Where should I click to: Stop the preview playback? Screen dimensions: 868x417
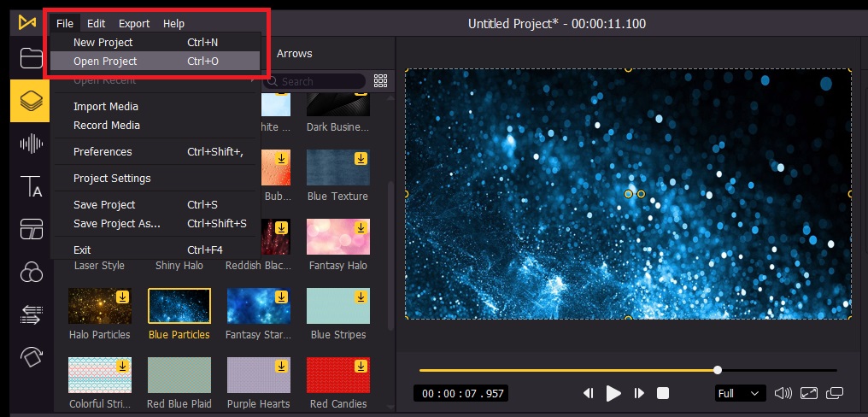tap(663, 393)
